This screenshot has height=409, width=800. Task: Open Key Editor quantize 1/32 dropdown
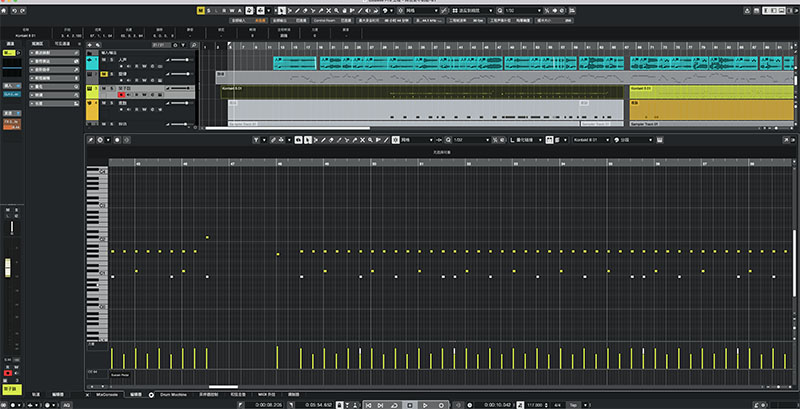472,140
